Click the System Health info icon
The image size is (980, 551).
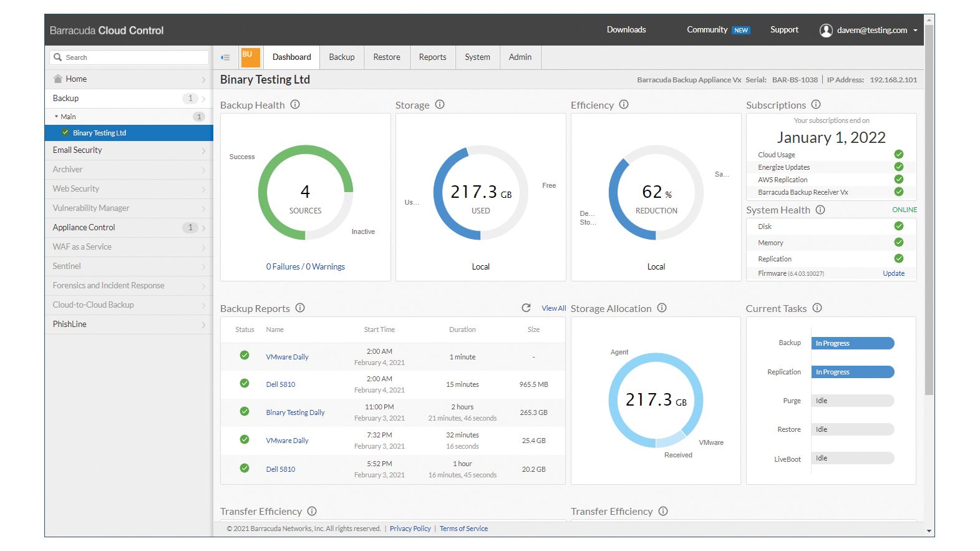(820, 210)
